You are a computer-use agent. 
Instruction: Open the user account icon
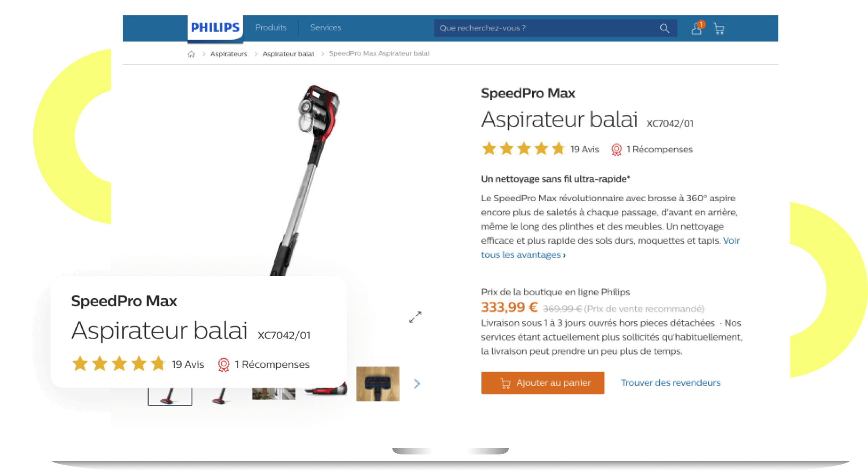697,28
